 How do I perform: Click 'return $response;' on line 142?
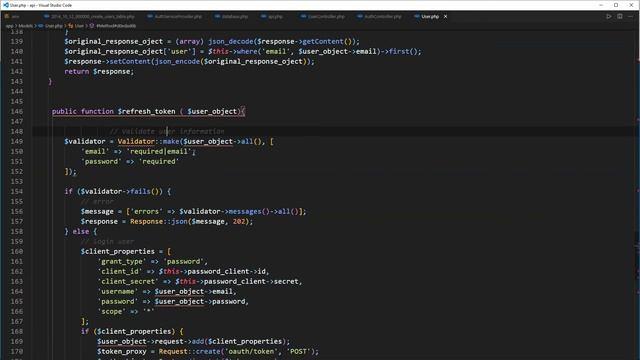coord(99,71)
